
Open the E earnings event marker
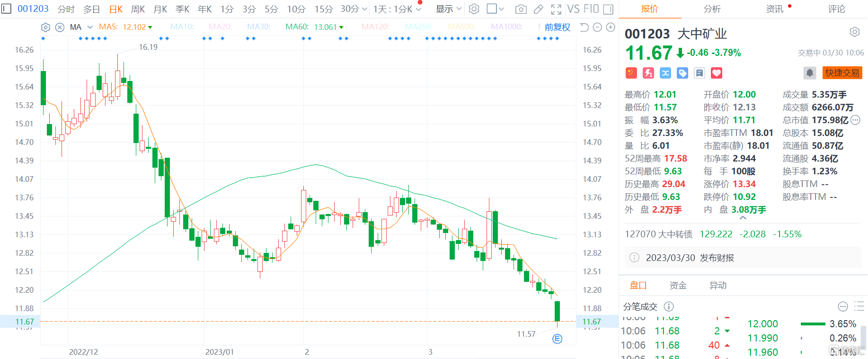tap(558, 339)
